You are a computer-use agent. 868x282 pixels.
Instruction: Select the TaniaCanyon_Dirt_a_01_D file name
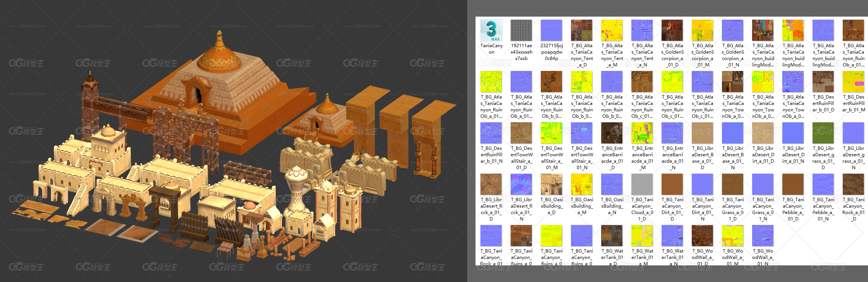click(672, 209)
